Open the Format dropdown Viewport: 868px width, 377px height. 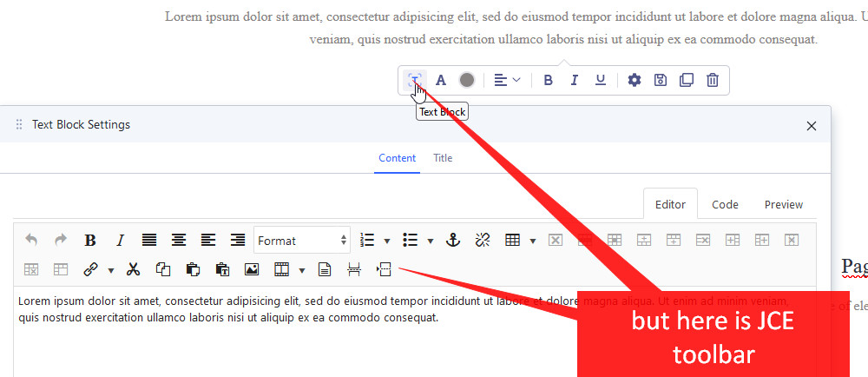coord(302,241)
